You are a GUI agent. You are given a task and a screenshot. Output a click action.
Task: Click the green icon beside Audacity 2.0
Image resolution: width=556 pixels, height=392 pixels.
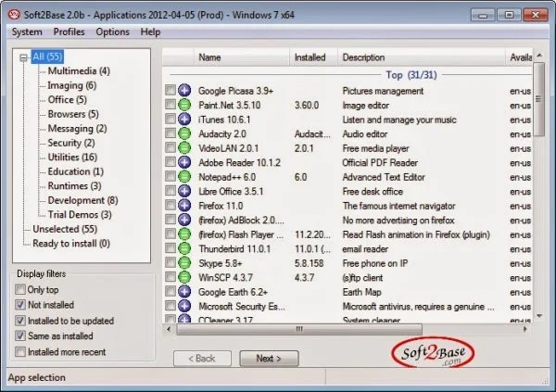click(x=184, y=133)
